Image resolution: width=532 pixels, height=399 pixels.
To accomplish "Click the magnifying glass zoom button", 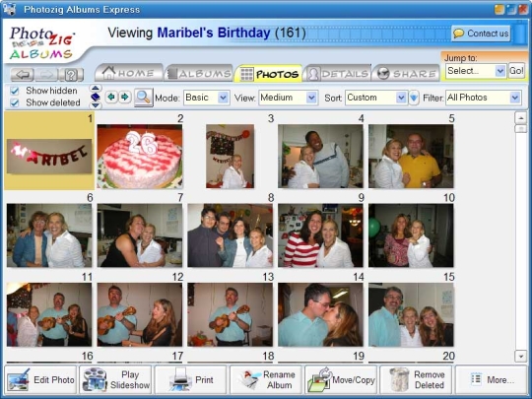I will click(x=144, y=98).
